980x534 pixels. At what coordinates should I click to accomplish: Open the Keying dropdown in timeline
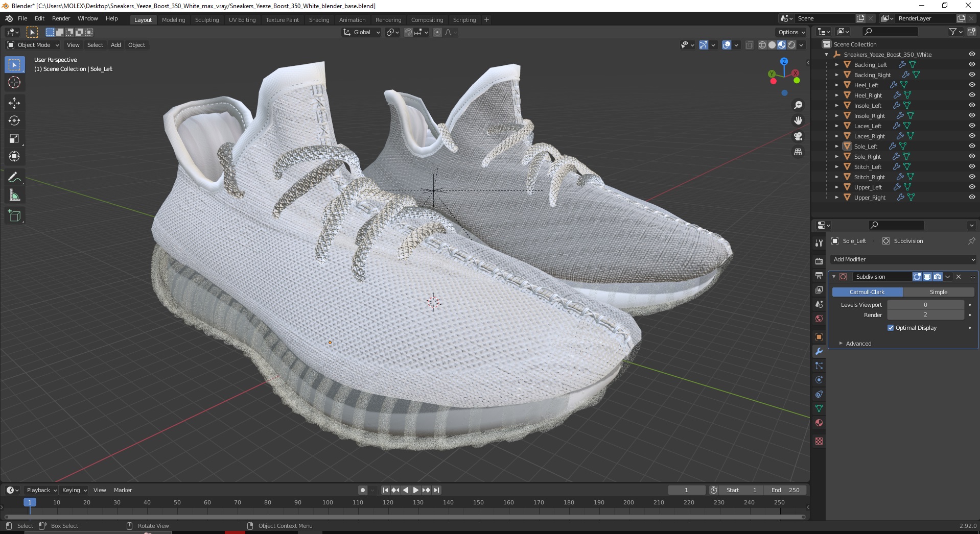(74, 490)
